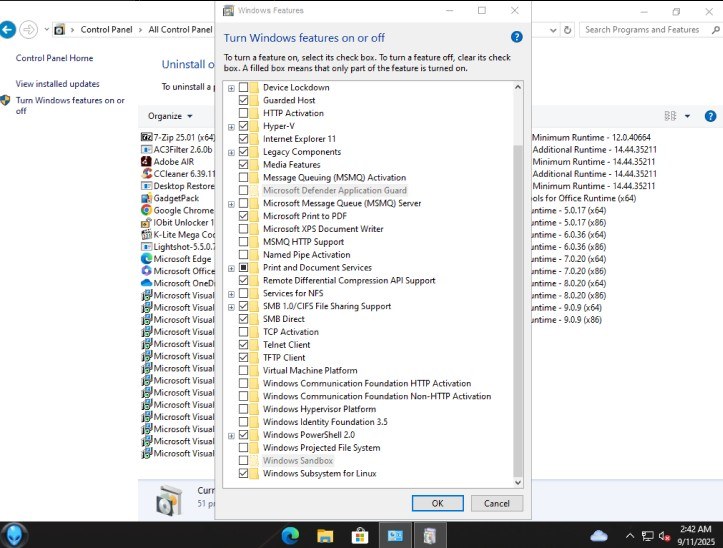
Task: Click the back arrow in Control Panel
Action: (7, 30)
